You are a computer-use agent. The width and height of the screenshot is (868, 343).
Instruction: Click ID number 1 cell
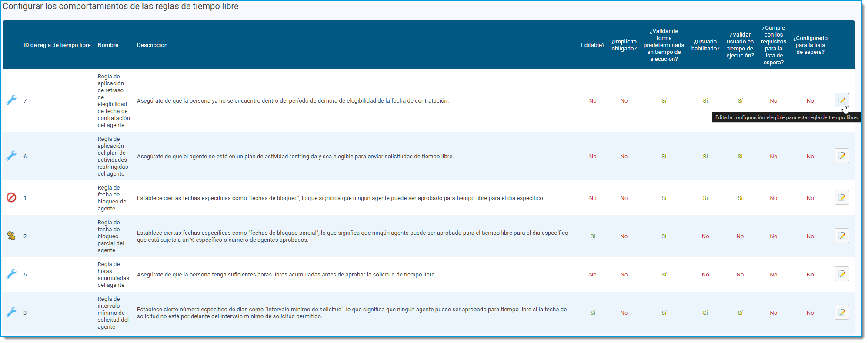point(25,198)
